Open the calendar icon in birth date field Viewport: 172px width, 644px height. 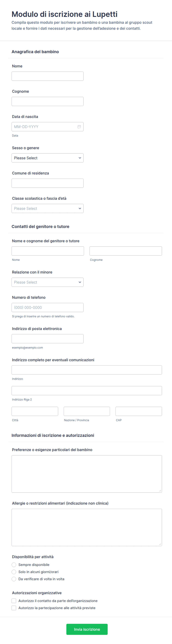tap(79, 127)
